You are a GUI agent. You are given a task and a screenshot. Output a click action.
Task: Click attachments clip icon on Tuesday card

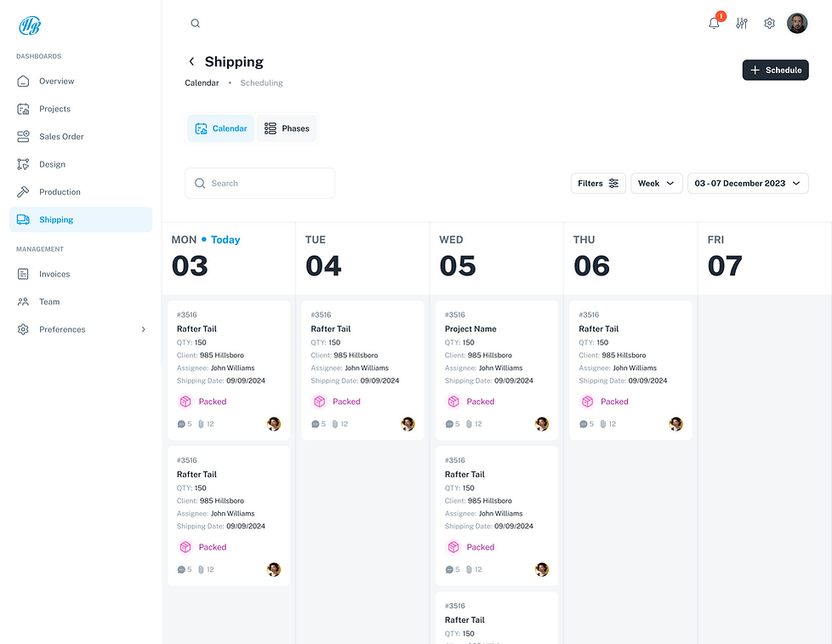click(335, 424)
